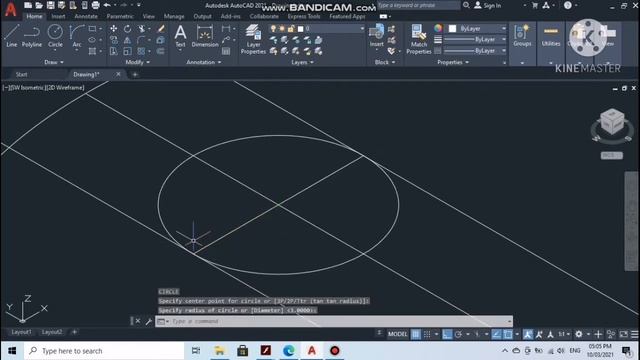Expand the Annotation panel

pyautogui.click(x=204, y=62)
